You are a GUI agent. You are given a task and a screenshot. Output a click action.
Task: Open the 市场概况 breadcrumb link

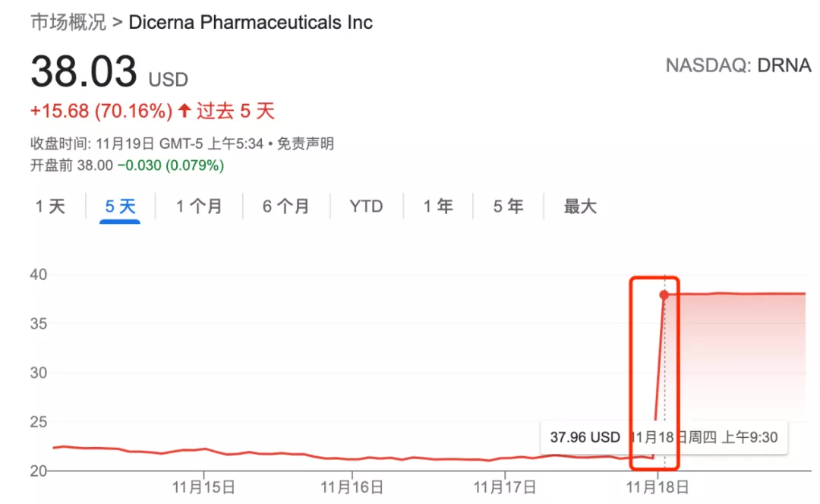(68, 23)
